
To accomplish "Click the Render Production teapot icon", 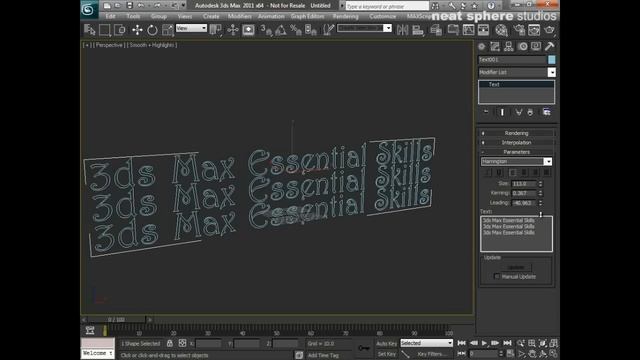I will tap(549, 30).
